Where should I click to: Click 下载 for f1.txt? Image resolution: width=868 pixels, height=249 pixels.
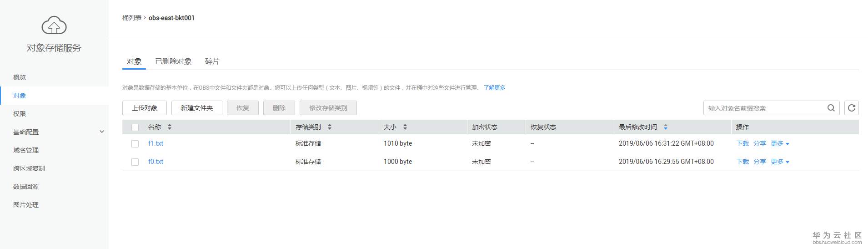[x=743, y=143]
